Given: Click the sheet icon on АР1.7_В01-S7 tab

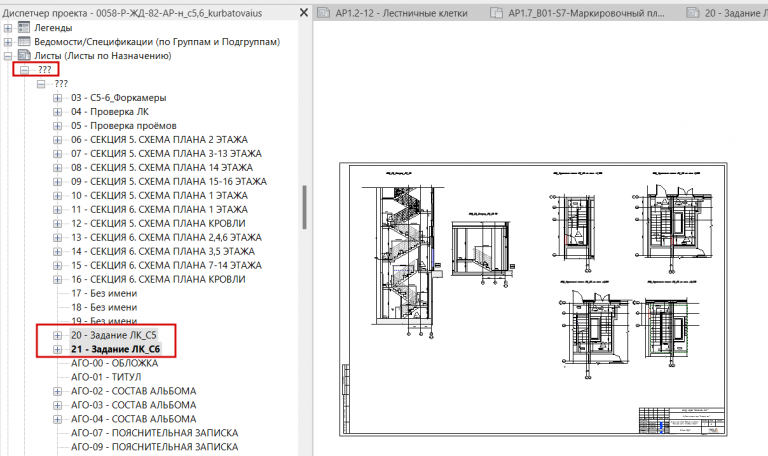Looking at the screenshot, I should point(496,13).
